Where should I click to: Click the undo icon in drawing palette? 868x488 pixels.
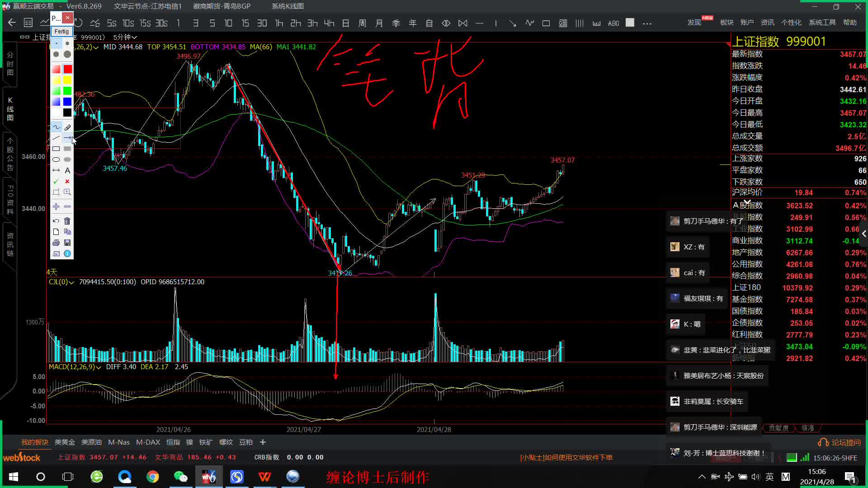[56, 221]
